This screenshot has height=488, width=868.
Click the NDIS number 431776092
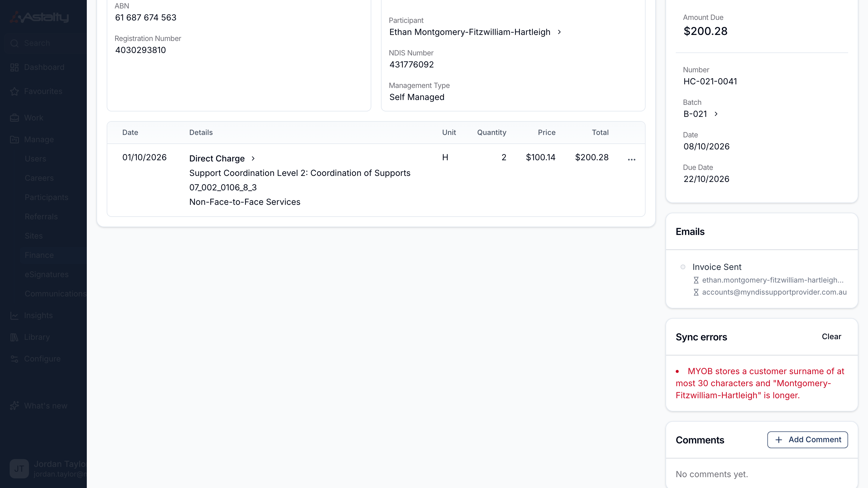[412, 65]
